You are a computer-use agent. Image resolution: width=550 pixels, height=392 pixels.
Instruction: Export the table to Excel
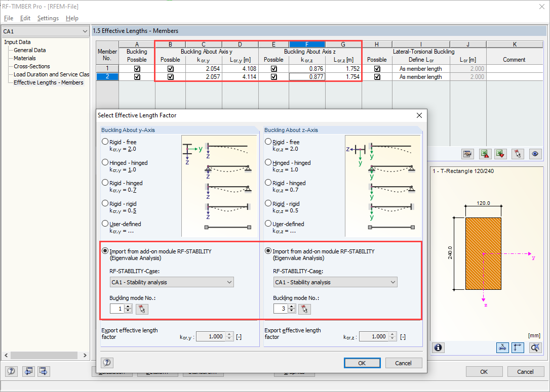(485, 154)
